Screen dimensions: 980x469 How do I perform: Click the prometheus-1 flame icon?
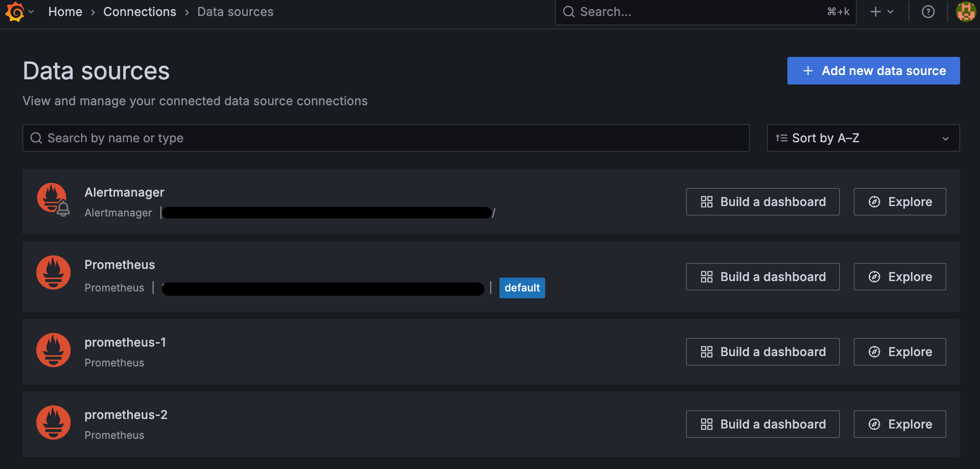click(x=53, y=350)
